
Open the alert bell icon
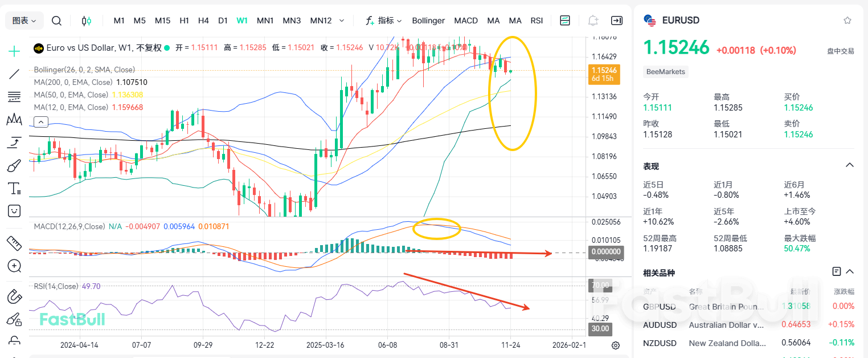[592, 20]
